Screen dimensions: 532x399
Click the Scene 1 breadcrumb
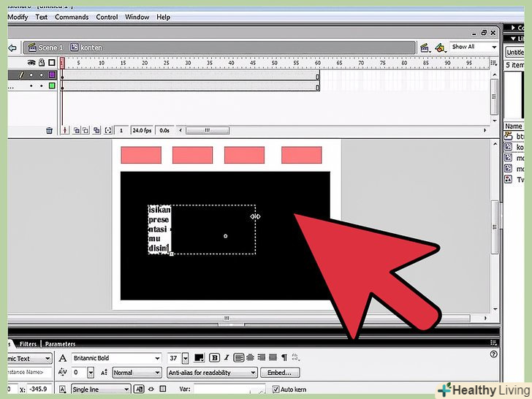[45, 47]
